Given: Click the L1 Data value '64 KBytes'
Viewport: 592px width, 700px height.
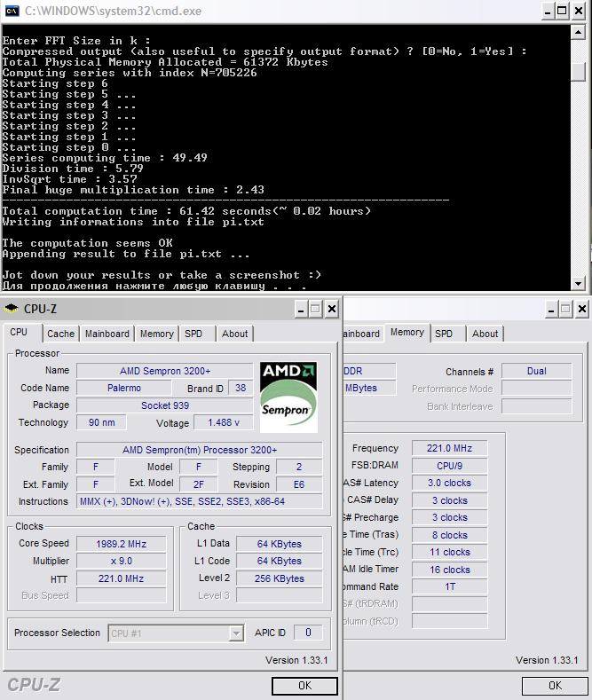Looking at the screenshot, I should click(x=279, y=544).
